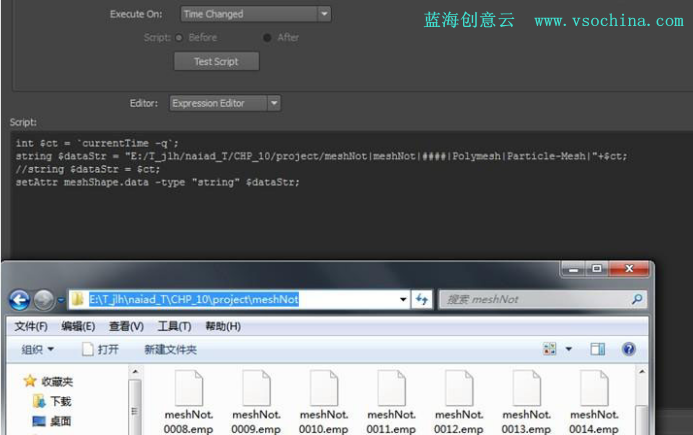
Task: Go back in Explorer window
Action: [19, 300]
